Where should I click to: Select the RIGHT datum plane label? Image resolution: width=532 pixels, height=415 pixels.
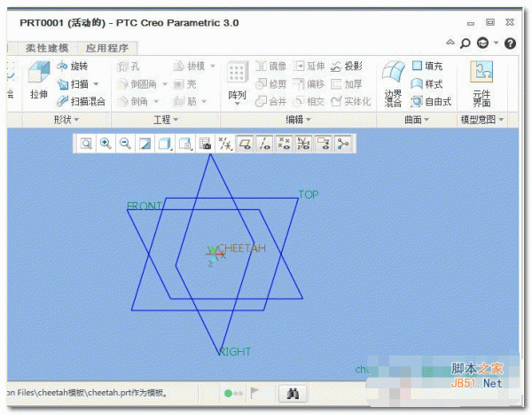(235, 351)
